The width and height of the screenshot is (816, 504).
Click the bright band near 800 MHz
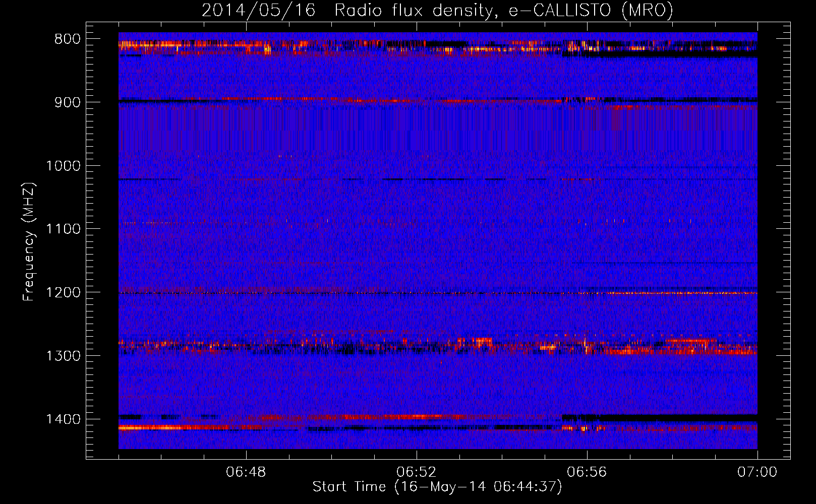pos(438,46)
